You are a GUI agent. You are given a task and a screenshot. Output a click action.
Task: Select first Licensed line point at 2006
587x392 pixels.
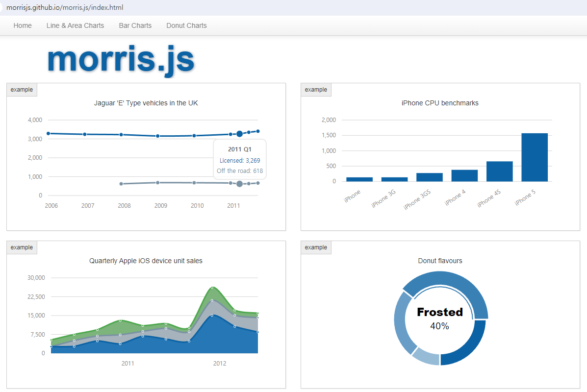(x=48, y=133)
